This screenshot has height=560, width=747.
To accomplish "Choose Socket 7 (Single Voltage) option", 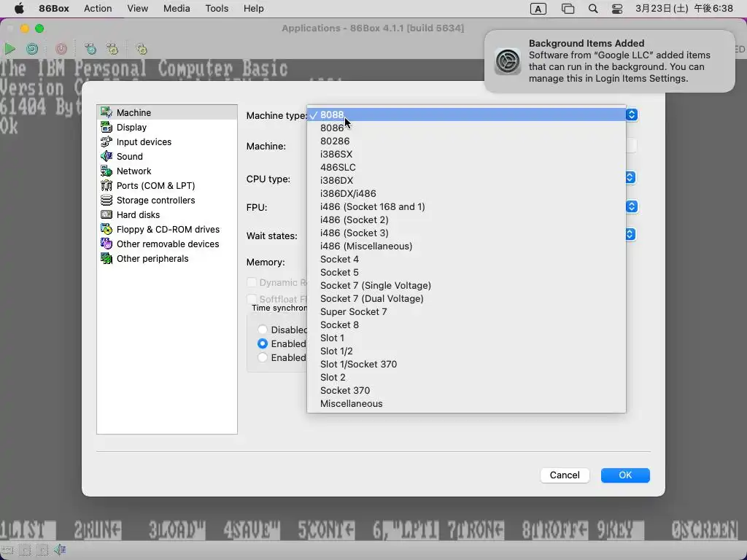I will click(466, 285).
